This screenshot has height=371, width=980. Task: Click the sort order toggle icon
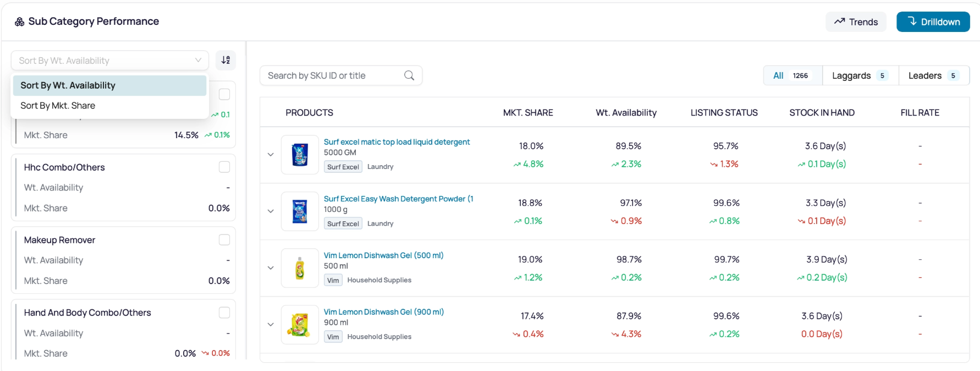(x=225, y=60)
